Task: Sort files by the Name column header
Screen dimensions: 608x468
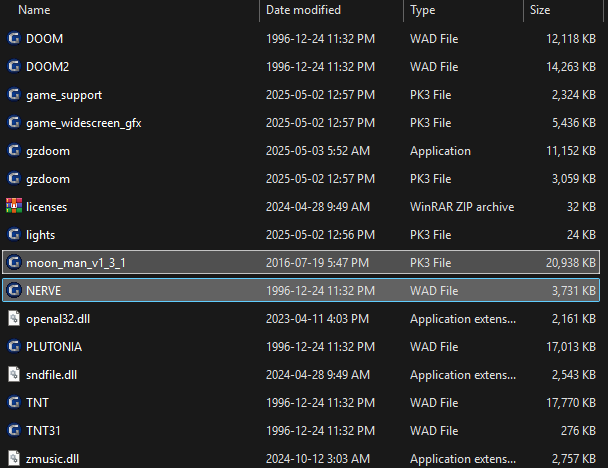Action: pos(34,10)
